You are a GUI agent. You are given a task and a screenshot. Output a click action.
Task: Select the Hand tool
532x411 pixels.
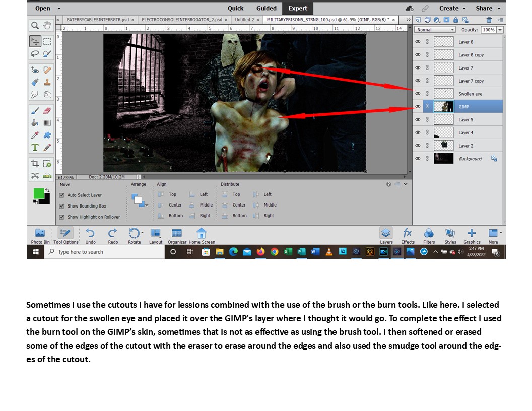(47, 25)
